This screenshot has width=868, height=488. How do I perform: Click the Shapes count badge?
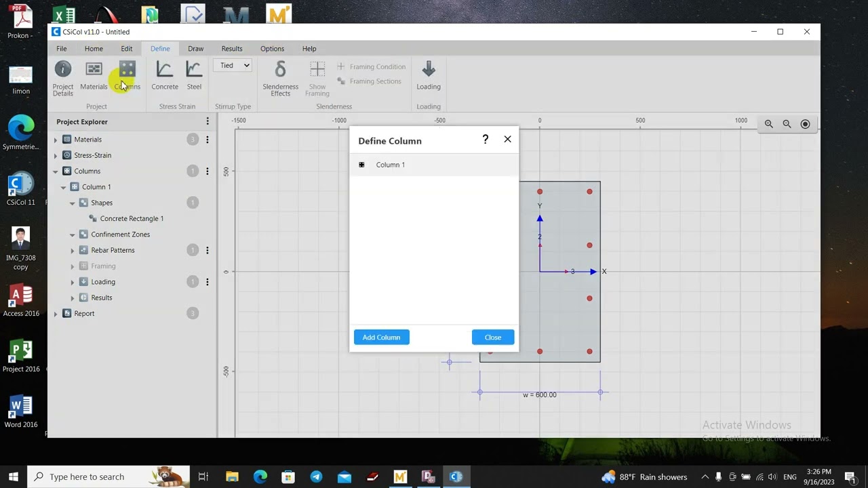tap(193, 203)
